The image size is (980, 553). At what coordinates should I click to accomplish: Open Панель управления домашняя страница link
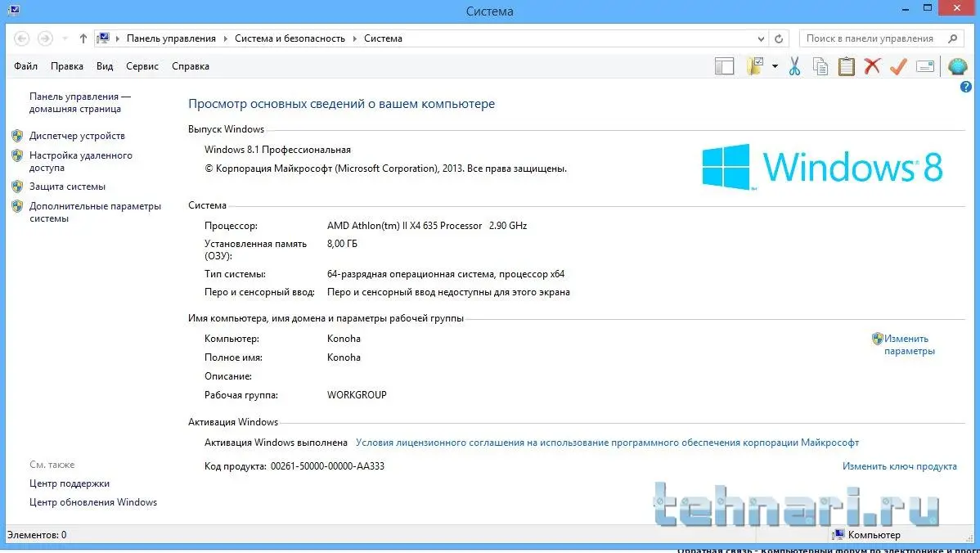click(x=80, y=102)
